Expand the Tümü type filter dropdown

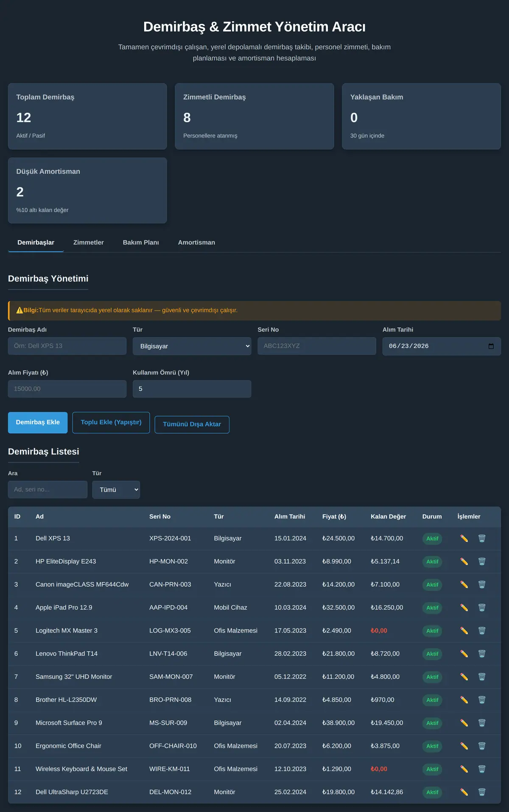(x=116, y=490)
